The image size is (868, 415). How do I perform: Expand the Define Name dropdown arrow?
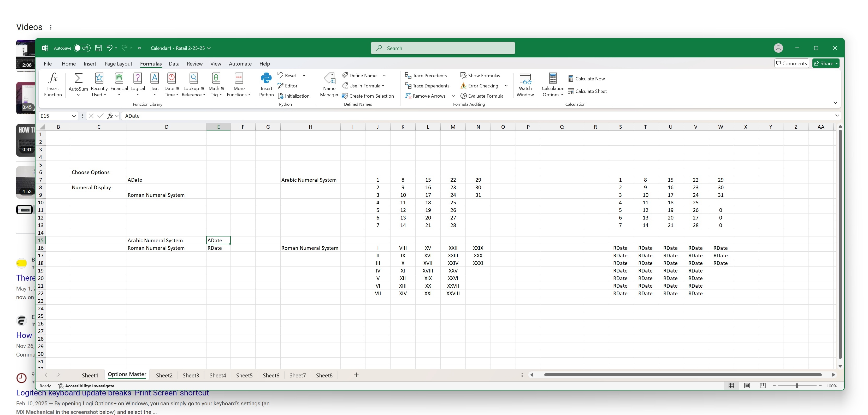(x=384, y=75)
